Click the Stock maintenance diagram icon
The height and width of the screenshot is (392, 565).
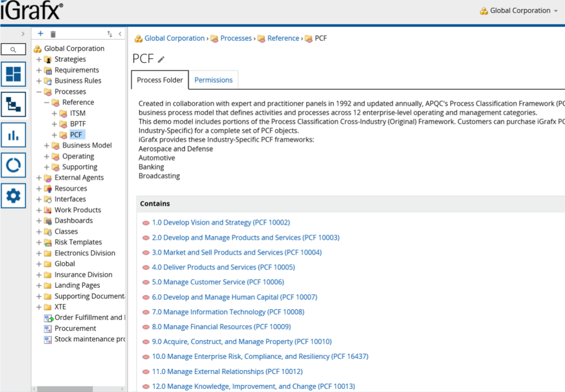[48, 340]
